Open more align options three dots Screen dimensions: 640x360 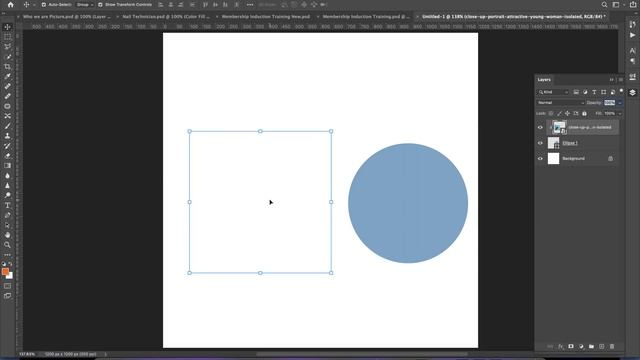(250, 4)
